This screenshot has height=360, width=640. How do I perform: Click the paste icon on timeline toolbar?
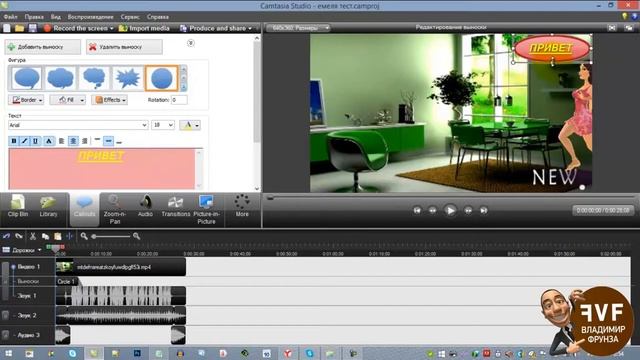tap(58, 236)
